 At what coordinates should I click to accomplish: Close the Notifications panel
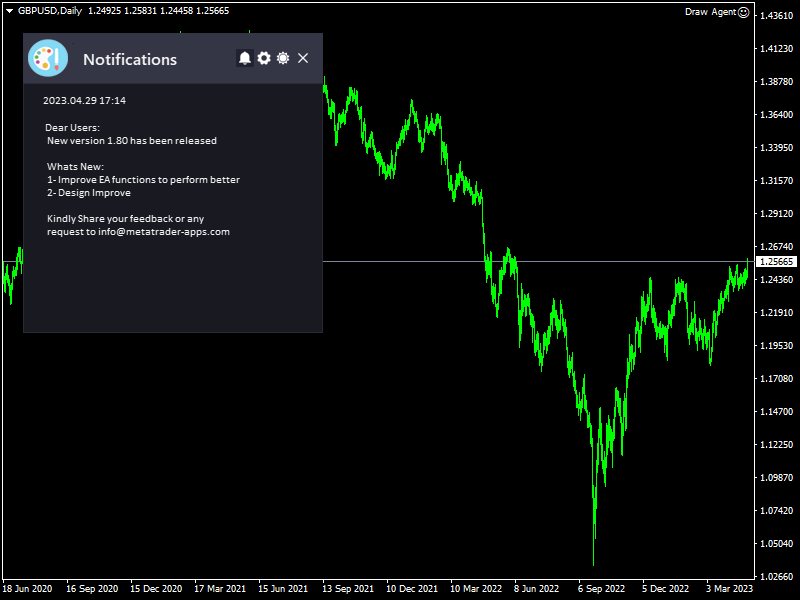303,59
